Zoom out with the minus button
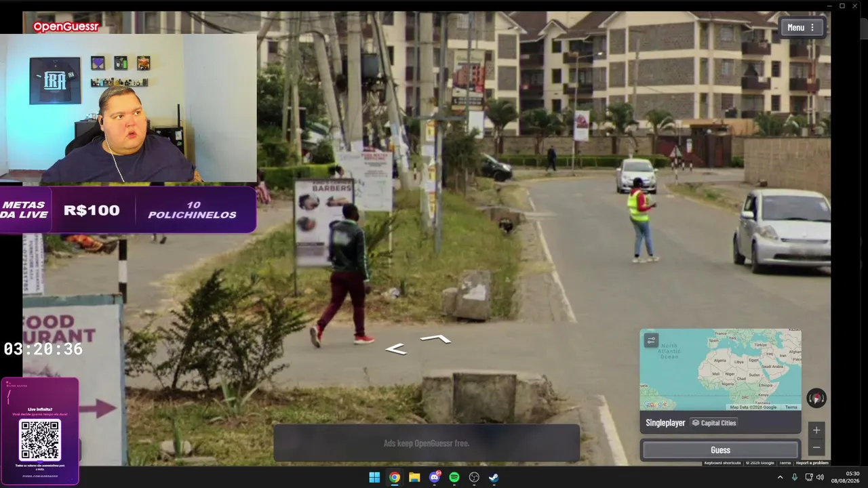The height and width of the screenshot is (488, 868). [x=816, y=447]
